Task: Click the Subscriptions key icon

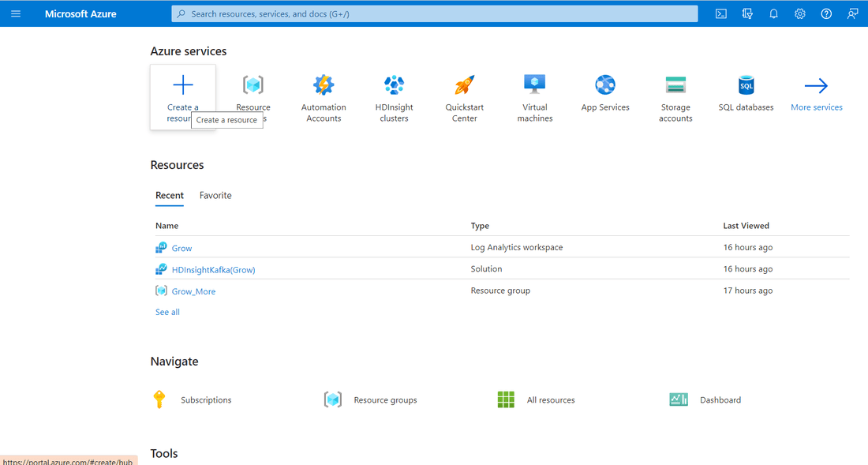Action: [x=159, y=399]
